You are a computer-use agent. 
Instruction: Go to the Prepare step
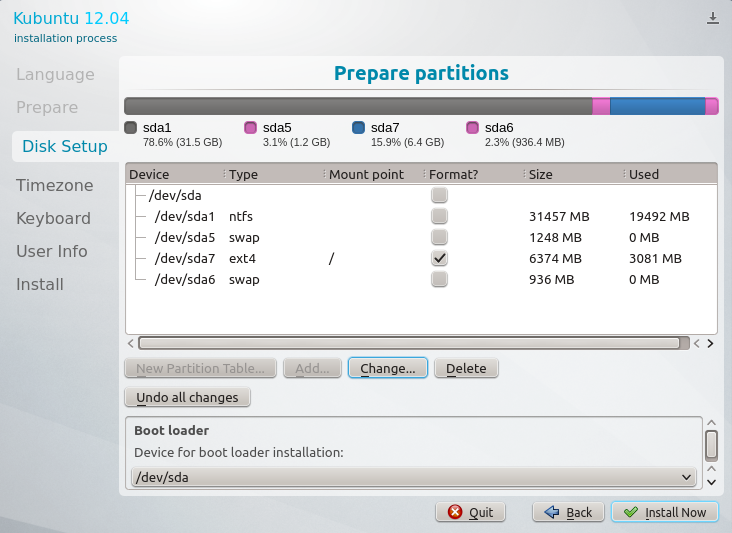click(47, 107)
